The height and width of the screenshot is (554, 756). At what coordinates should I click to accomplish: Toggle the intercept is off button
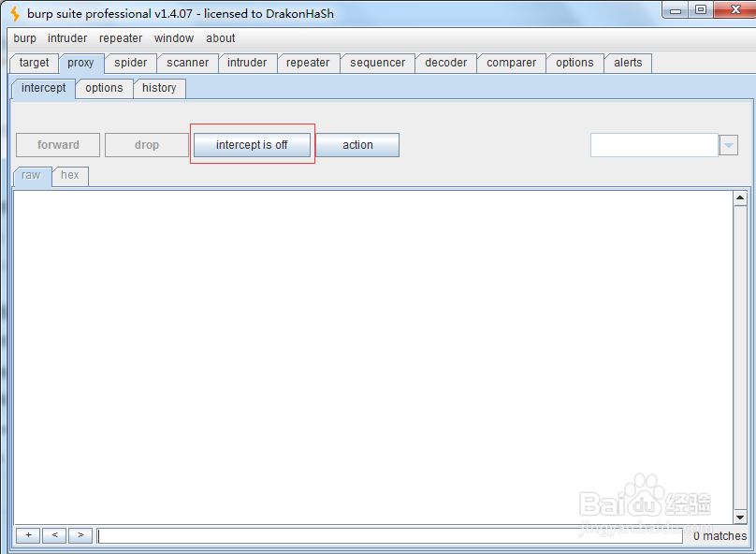(x=252, y=145)
